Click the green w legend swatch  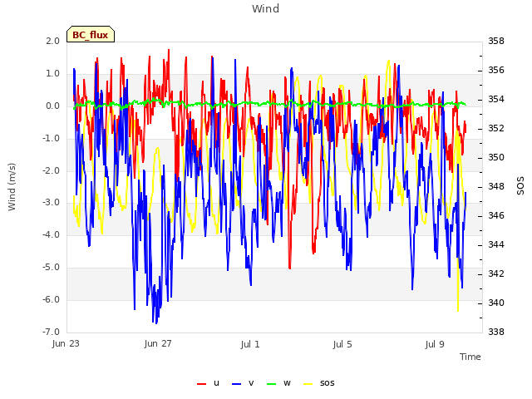[x=272, y=384]
